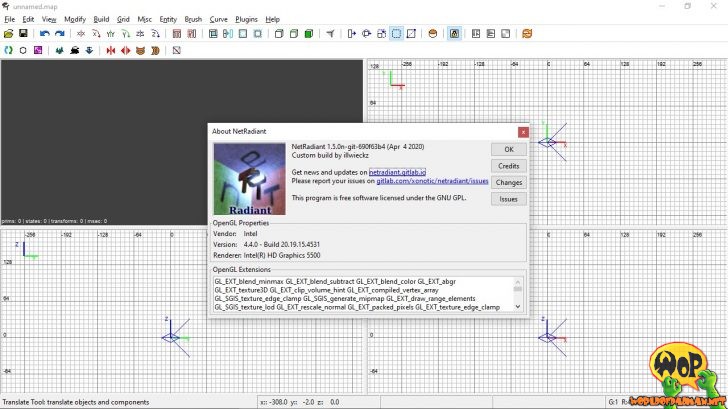Toggle the orange sphere icon in toolbar
The image size is (728, 409).
coord(432,33)
